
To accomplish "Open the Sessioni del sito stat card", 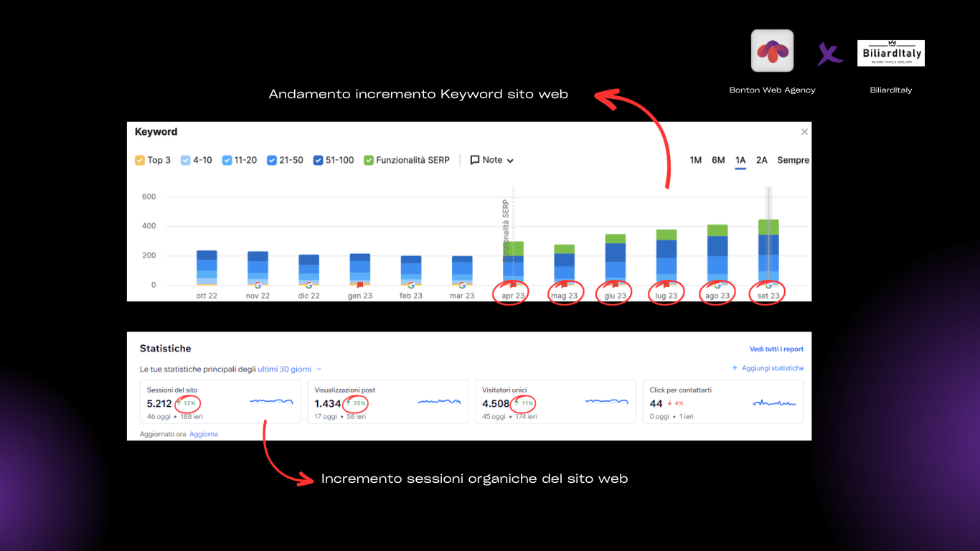I will 220,402.
